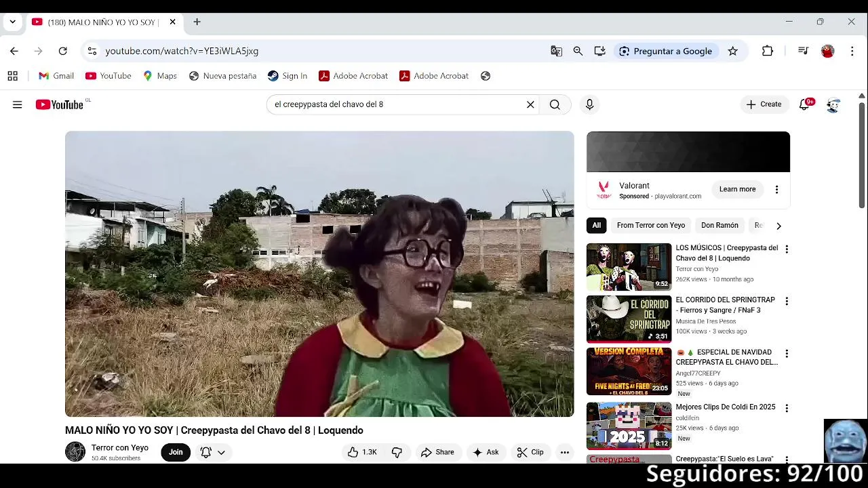Viewport: 868px width, 488px height.
Task: Open the apps grid in bookmarks bar
Action: pos(12,76)
